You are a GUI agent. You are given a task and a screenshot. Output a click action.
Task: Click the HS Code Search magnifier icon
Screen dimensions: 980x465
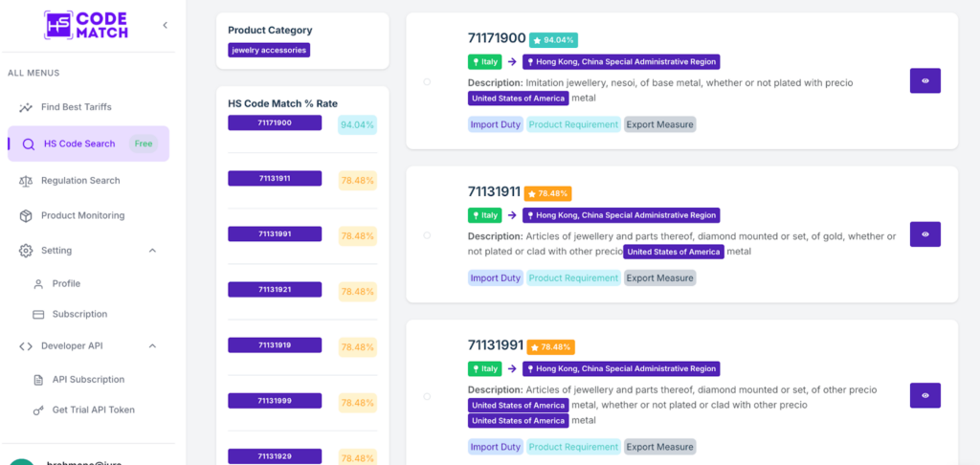(28, 144)
